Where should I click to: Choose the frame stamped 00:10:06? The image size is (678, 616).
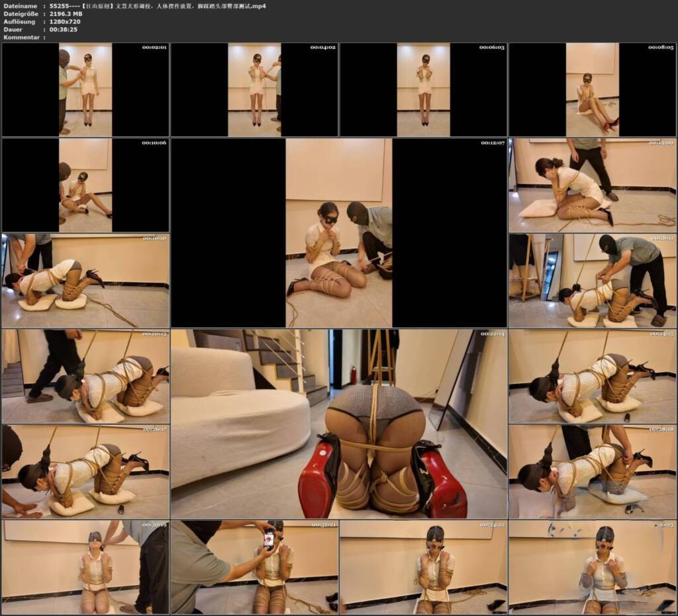pyautogui.click(x=85, y=185)
